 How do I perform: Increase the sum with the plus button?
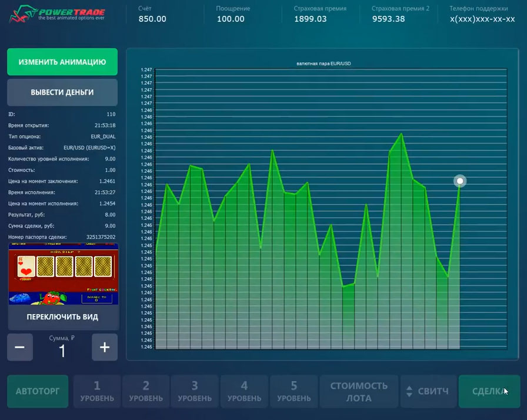coord(105,347)
